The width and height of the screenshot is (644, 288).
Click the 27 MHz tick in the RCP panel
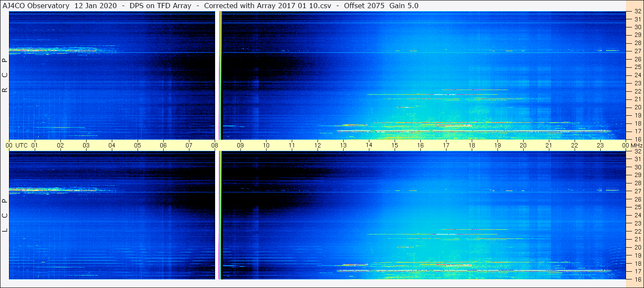(637, 51)
